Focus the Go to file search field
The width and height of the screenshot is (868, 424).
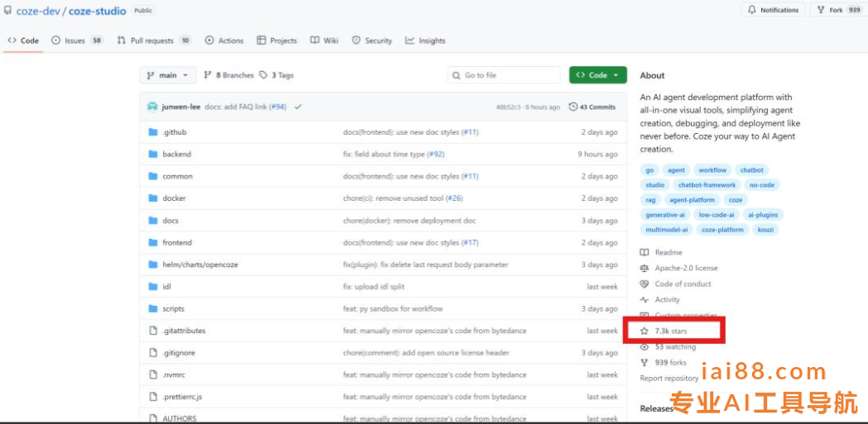click(x=504, y=75)
